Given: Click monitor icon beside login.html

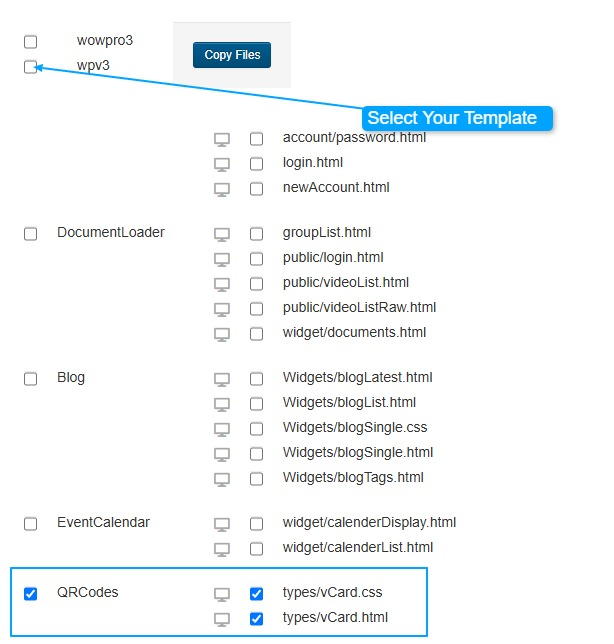Looking at the screenshot, I should click(x=222, y=163).
